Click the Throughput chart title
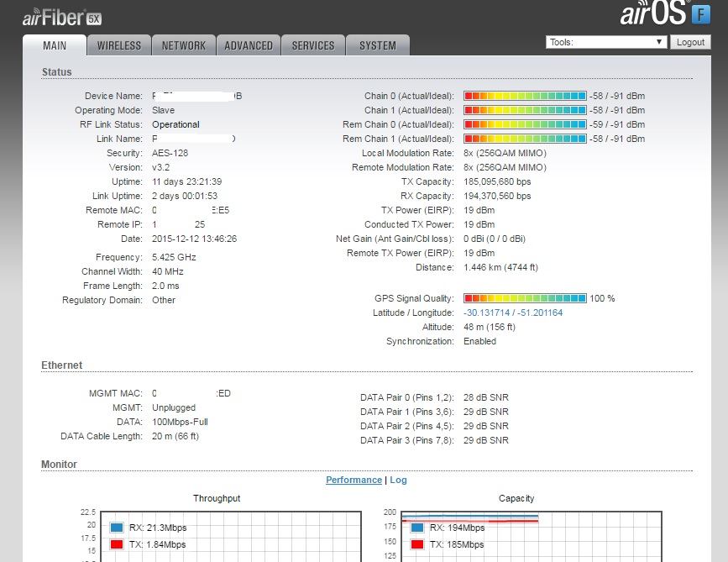Screen dimensions: 728x562 coord(217,498)
